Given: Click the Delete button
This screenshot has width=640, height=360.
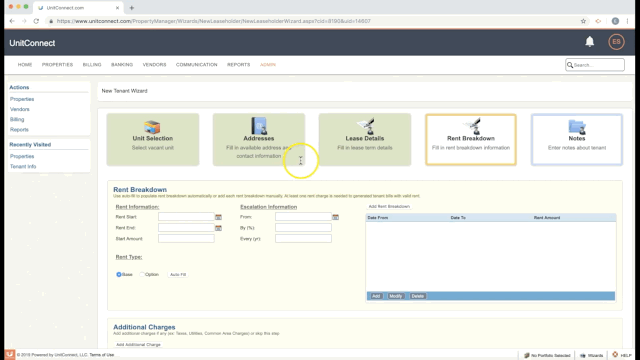Looking at the screenshot, I should point(418,296).
